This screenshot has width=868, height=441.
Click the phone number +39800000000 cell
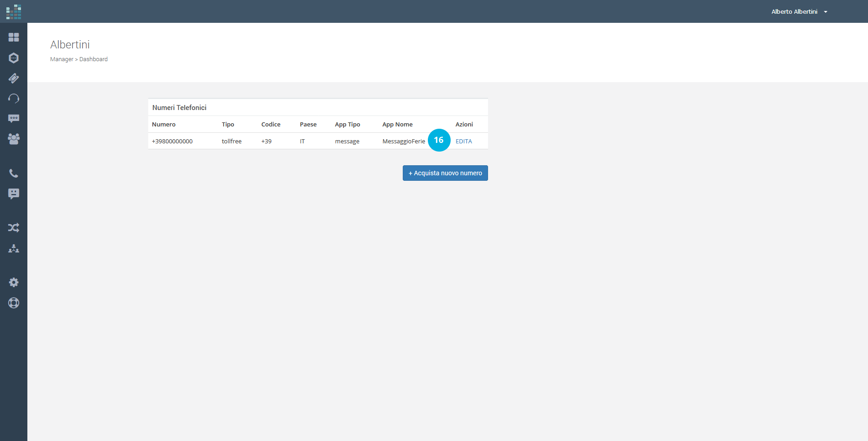(172, 141)
